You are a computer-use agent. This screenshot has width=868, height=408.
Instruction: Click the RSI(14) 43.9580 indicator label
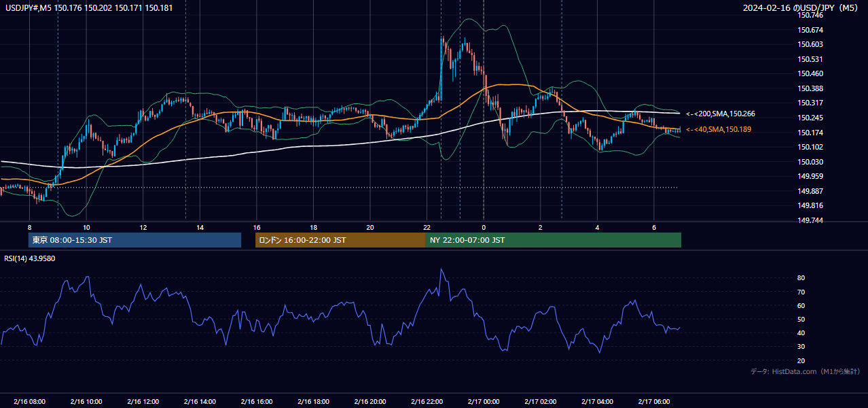[x=30, y=258]
